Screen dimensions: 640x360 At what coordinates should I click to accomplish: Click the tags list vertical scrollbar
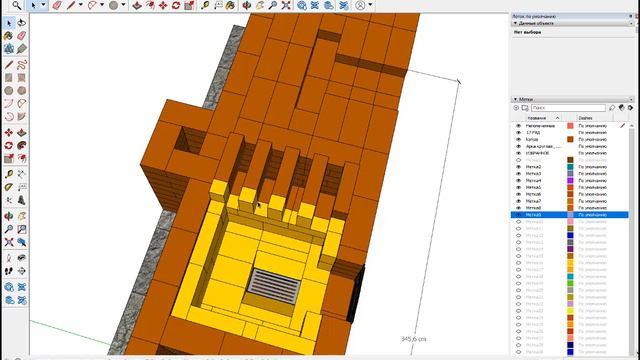click(631, 239)
